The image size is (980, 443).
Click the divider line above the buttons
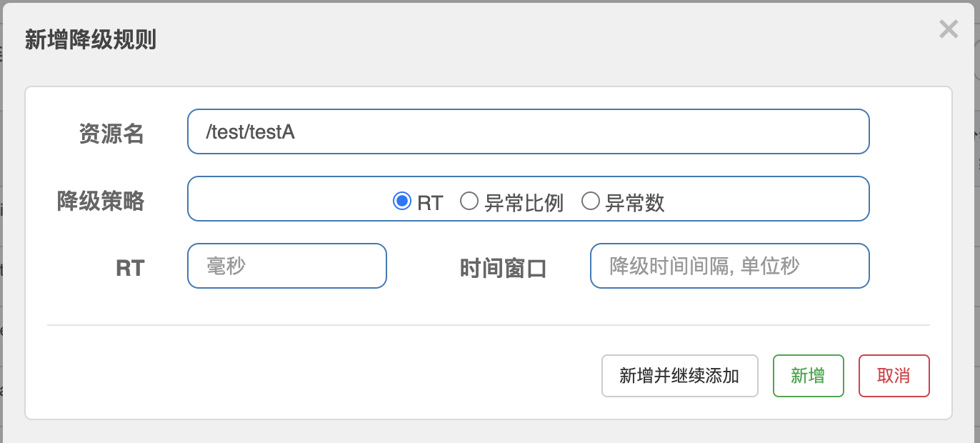click(489, 325)
